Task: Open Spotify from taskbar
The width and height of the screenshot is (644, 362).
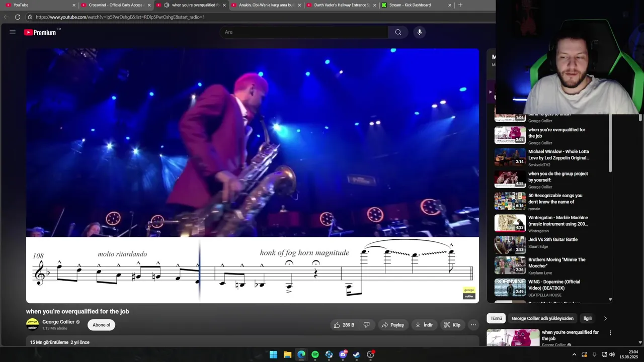Action: click(315, 354)
